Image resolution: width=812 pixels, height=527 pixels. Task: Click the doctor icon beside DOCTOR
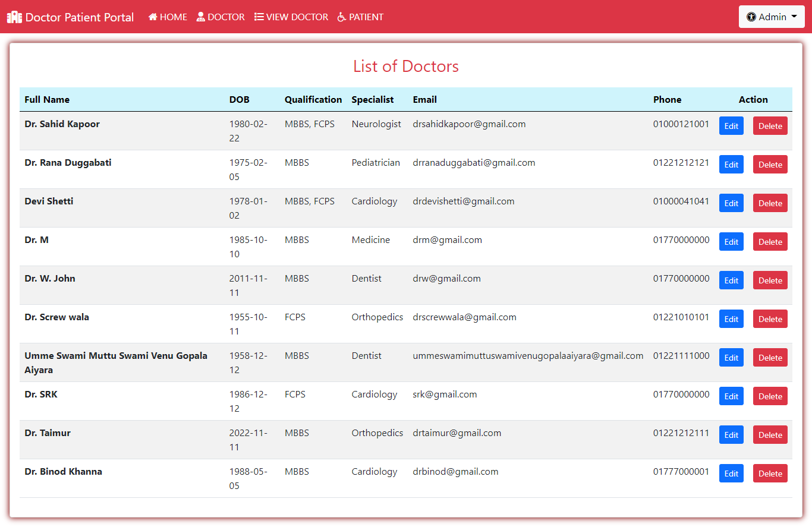click(x=201, y=17)
